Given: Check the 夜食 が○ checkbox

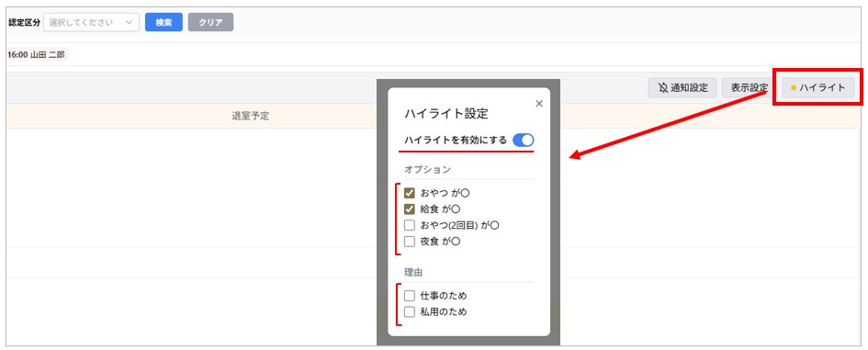Looking at the screenshot, I should click(x=410, y=242).
